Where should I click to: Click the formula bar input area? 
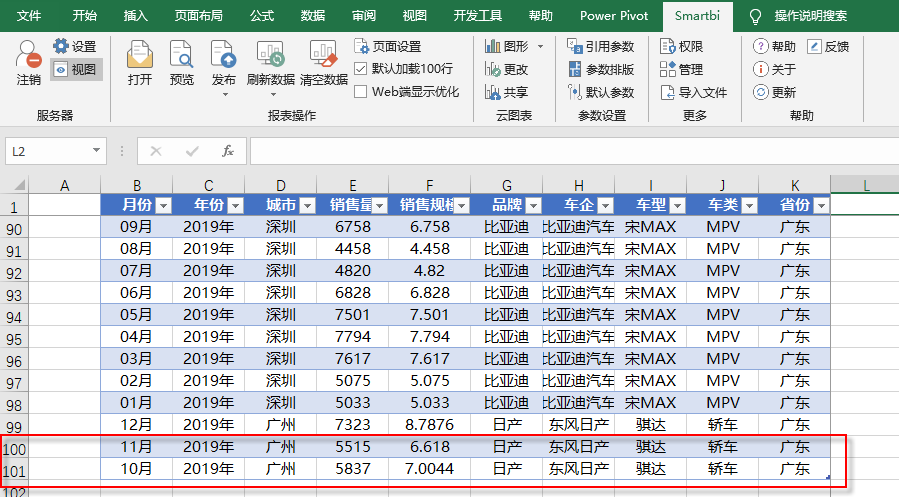pos(574,151)
